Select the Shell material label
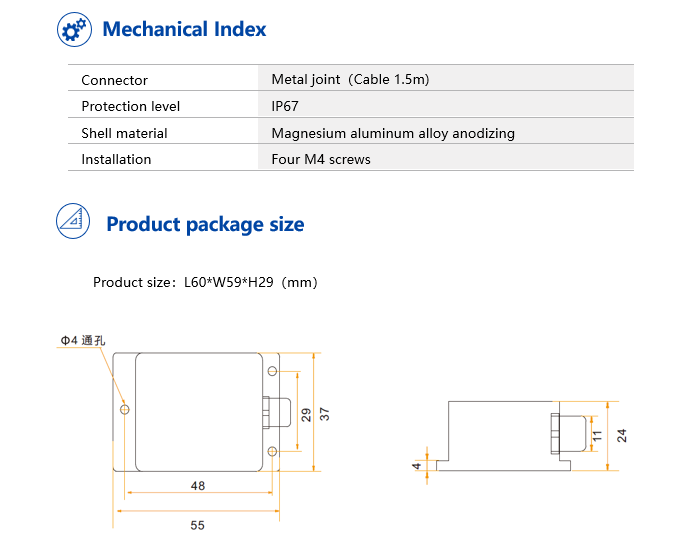This screenshot has width=694, height=551. (124, 133)
